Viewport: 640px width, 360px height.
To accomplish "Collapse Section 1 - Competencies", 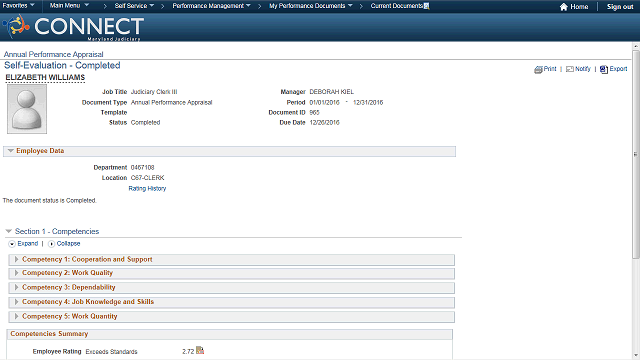I will pos(9,231).
